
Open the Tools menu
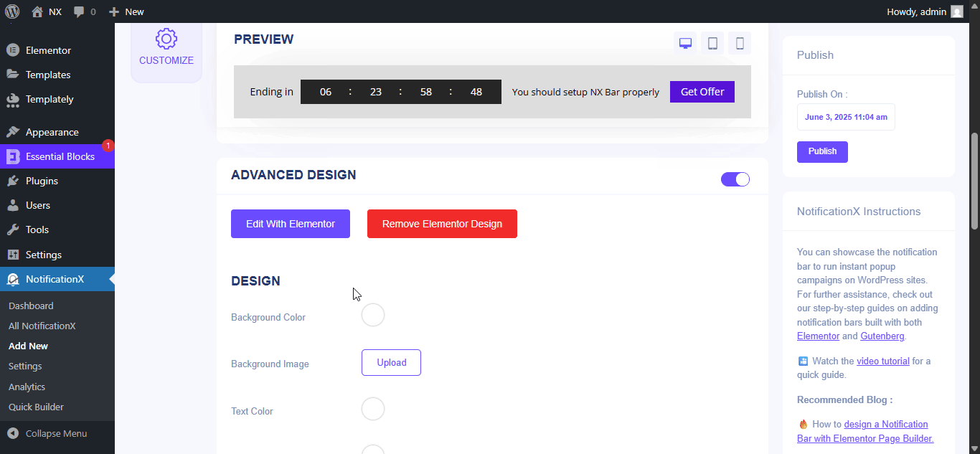pyautogui.click(x=57, y=230)
